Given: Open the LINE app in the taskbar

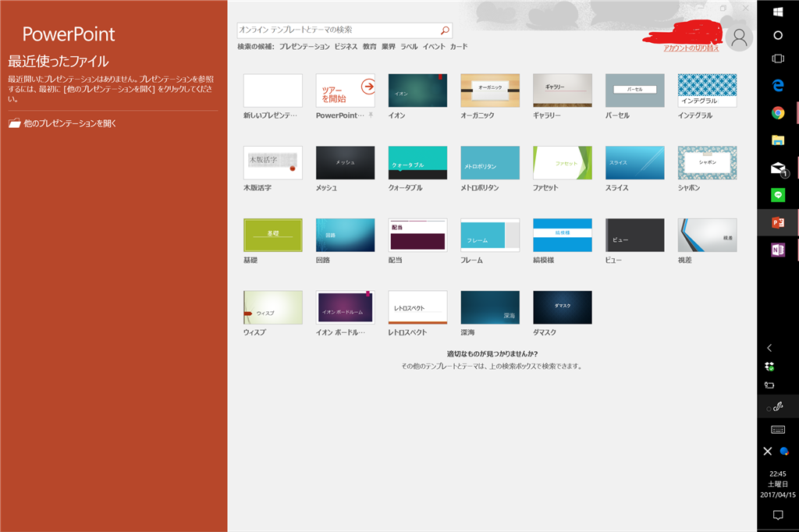Looking at the screenshot, I should (x=778, y=195).
